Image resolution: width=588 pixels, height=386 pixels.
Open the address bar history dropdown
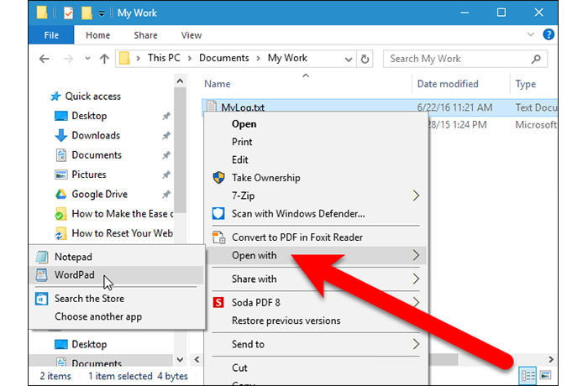click(348, 59)
